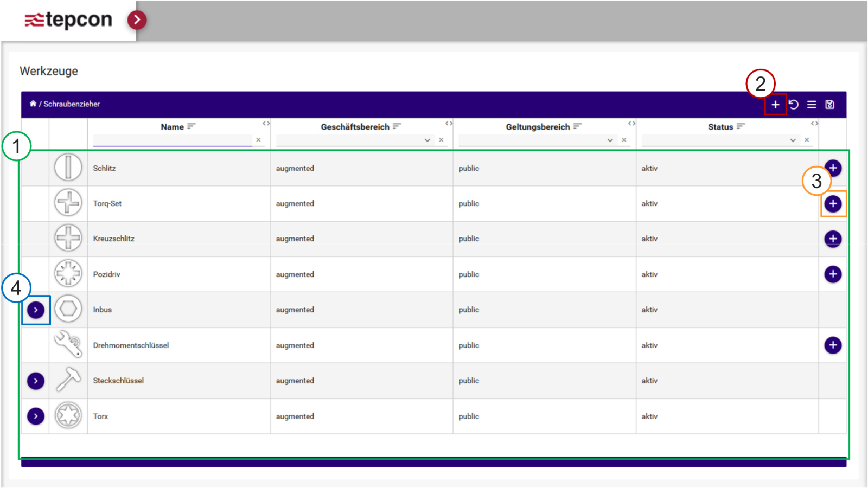
Task: Add the Schlitz tool with plus button
Action: coord(833,168)
